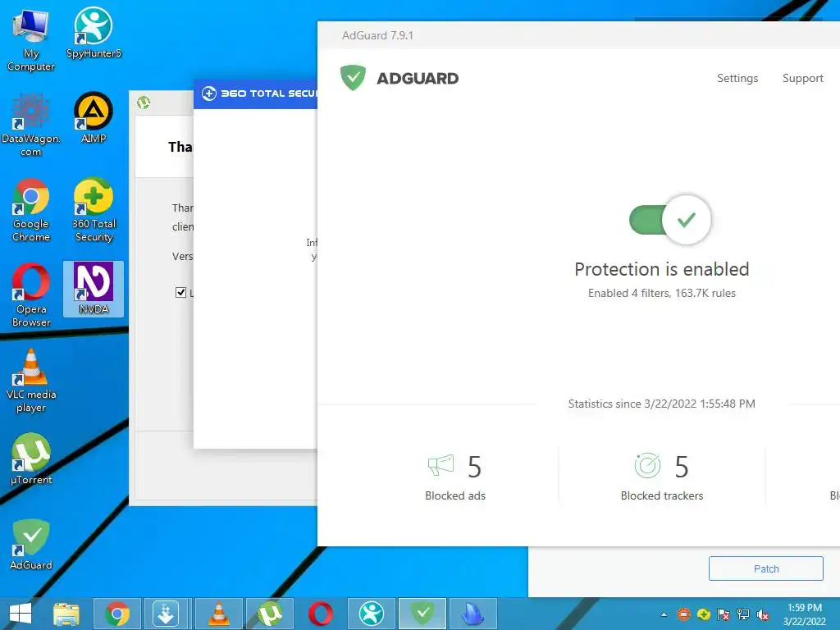Click the Blocked ads megaphone icon
The height and width of the screenshot is (630, 840).
441,466
